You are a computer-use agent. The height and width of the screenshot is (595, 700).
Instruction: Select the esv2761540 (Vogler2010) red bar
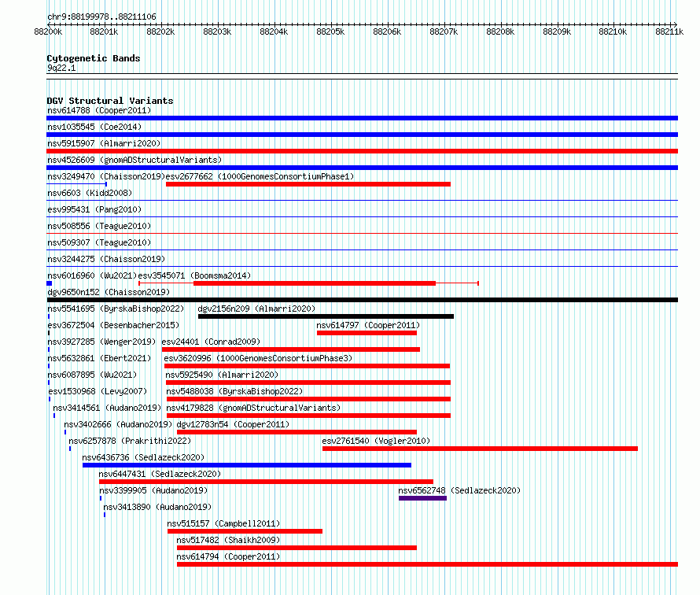pos(480,449)
